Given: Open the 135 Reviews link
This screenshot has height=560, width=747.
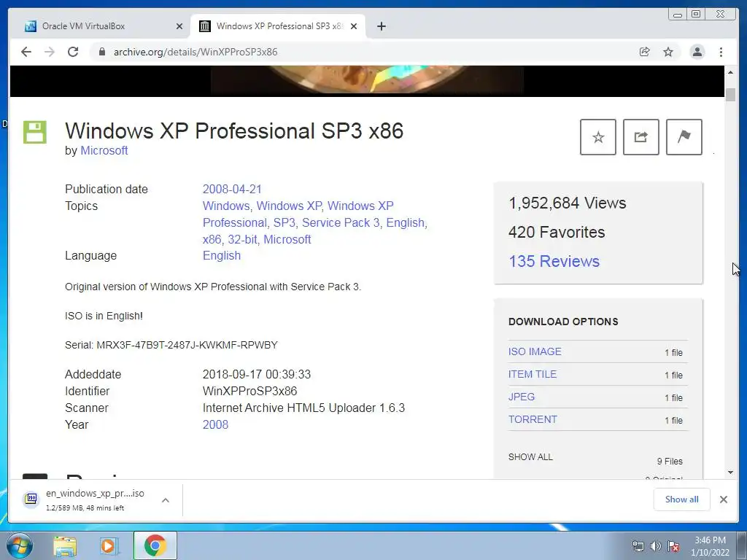Looking at the screenshot, I should pos(554,261).
